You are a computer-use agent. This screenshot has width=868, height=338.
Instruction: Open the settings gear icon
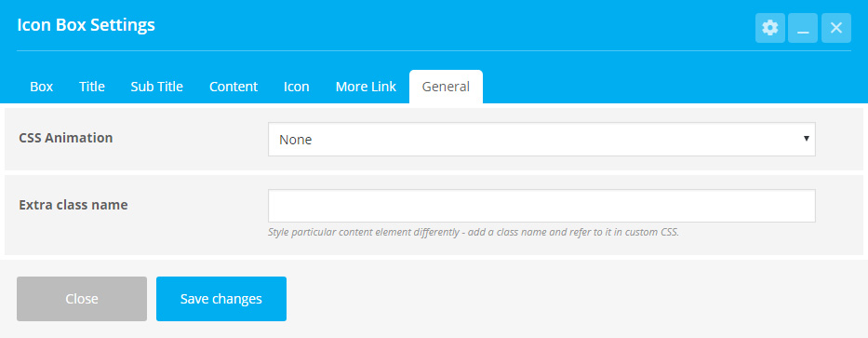(x=770, y=28)
